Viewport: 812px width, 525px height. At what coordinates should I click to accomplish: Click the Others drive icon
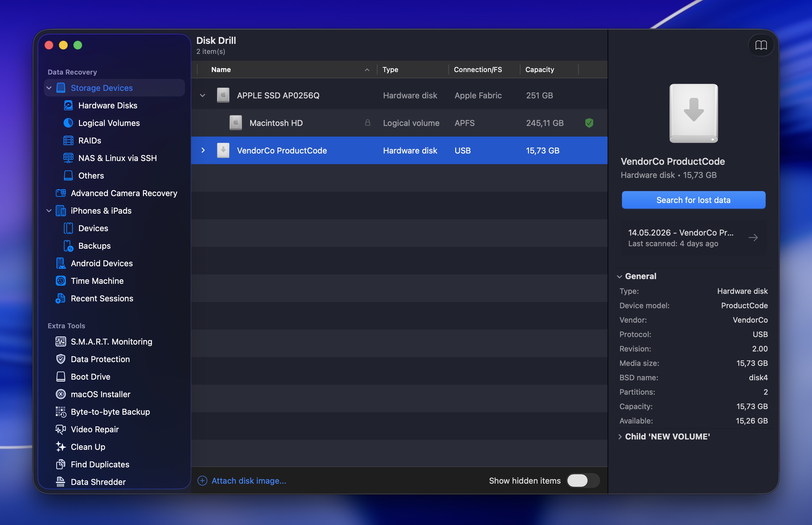pyautogui.click(x=68, y=175)
